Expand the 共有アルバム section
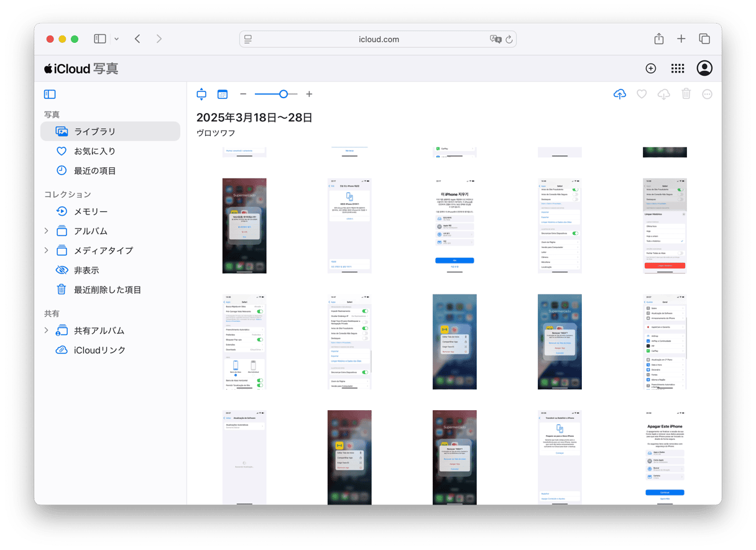 (46, 331)
